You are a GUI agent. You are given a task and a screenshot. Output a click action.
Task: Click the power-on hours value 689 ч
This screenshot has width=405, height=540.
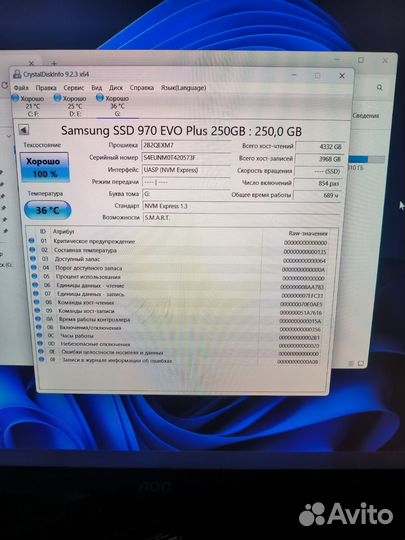pyautogui.click(x=318, y=195)
